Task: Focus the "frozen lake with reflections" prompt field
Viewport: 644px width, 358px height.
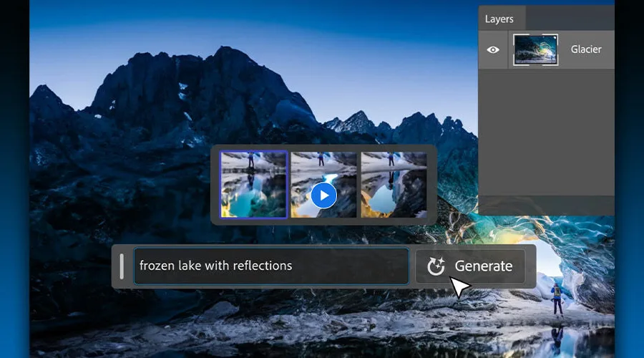Action: (x=270, y=266)
